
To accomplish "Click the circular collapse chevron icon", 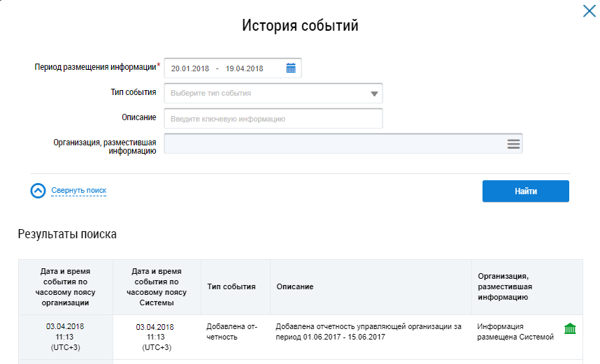I will pos(38,191).
